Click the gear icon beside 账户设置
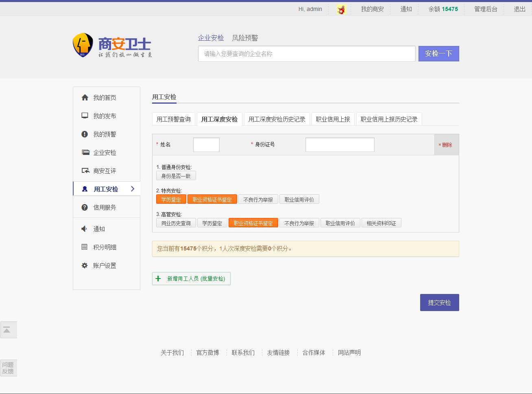Image resolution: width=532 pixels, height=394 pixels. (x=85, y=266)
